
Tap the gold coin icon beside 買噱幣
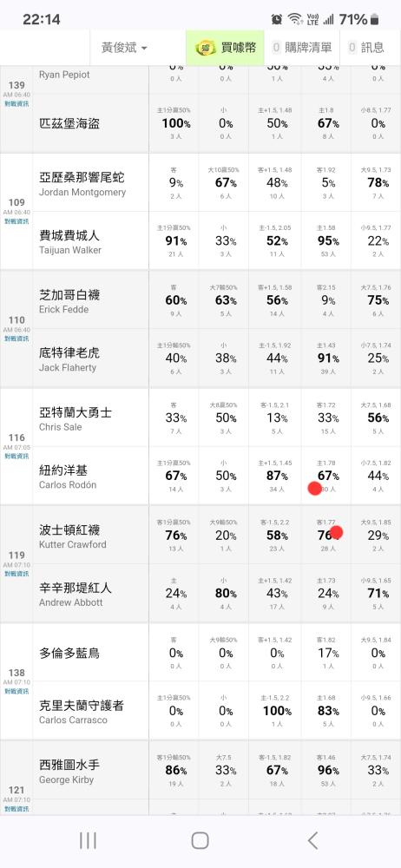click(x=207, y=48)
